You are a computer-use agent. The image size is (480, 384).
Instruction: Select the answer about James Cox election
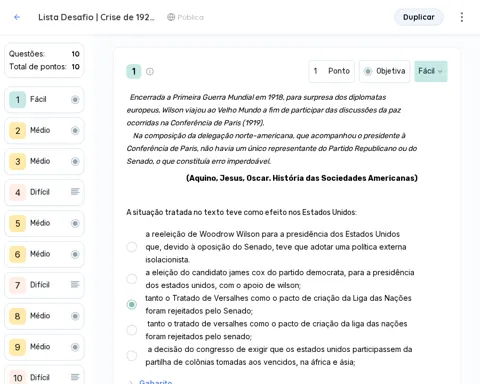132,279
